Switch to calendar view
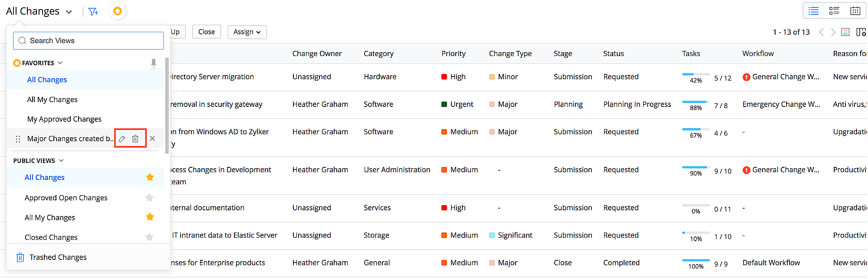 [x=855, y=11]
